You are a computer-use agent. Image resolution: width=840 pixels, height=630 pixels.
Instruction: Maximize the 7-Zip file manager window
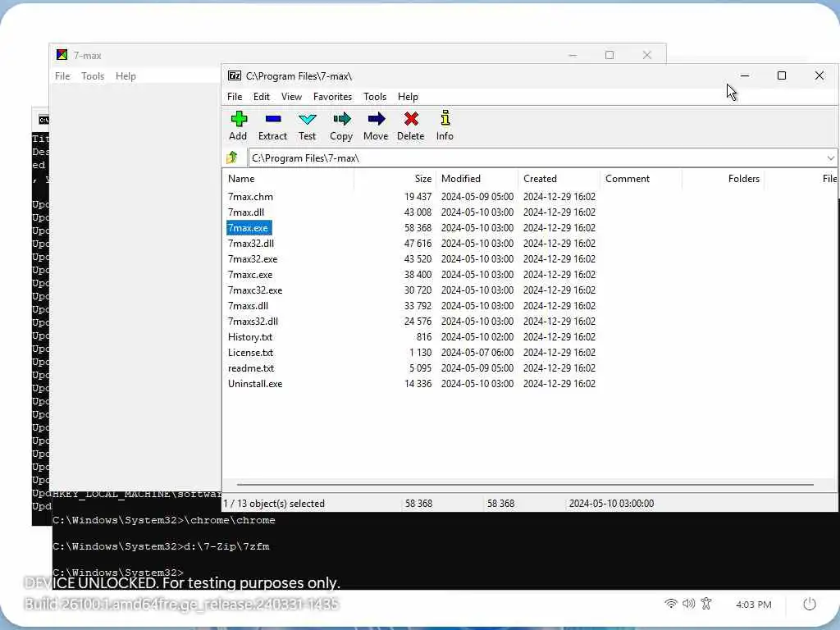pos(782,75)
